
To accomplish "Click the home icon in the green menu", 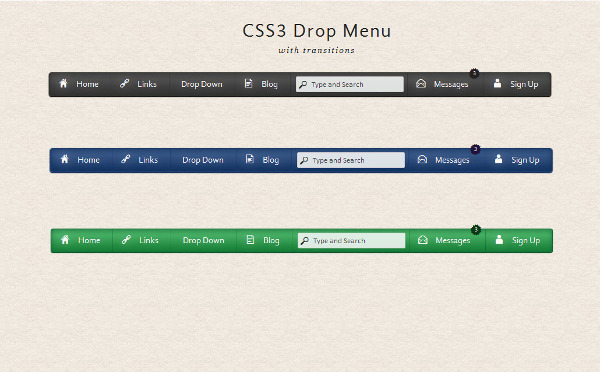I will point(65,240).
